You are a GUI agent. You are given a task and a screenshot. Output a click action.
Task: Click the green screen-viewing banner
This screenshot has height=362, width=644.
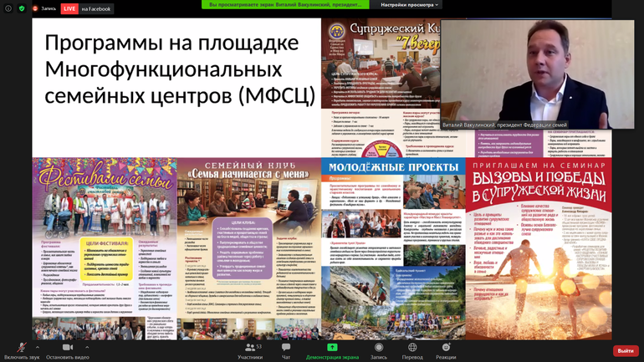(x=285, y=4)
